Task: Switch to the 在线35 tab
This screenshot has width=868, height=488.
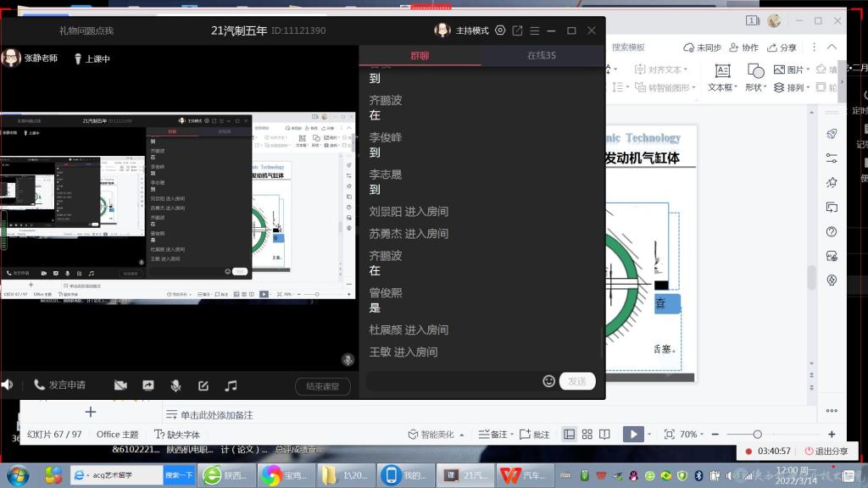Action: tap(542, 56)
